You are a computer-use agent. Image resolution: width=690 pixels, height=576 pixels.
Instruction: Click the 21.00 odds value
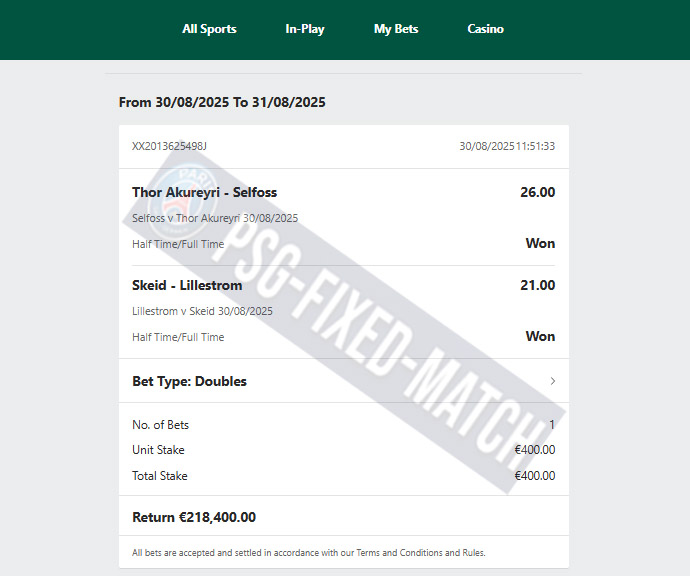(537, 285)
